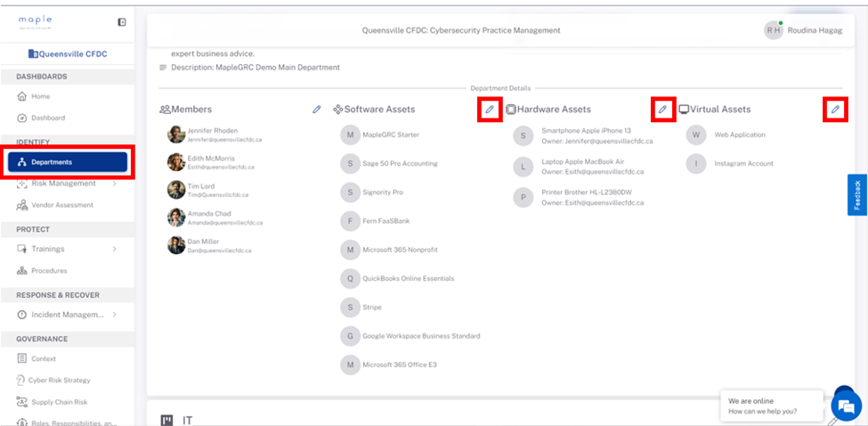Click the Risk Management icon

[21, 184]
